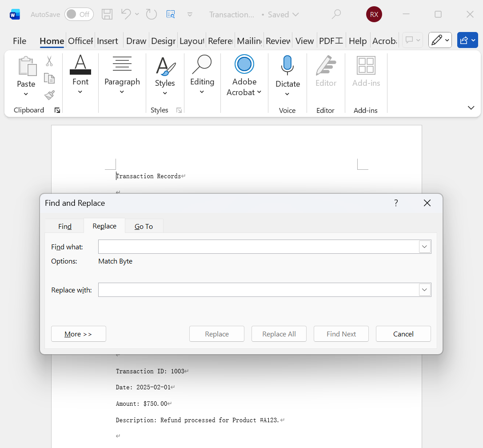This screenshot has height=448, width=483.
Task: Collapse the ribbon using the chevron
Action: coord(471,108)
